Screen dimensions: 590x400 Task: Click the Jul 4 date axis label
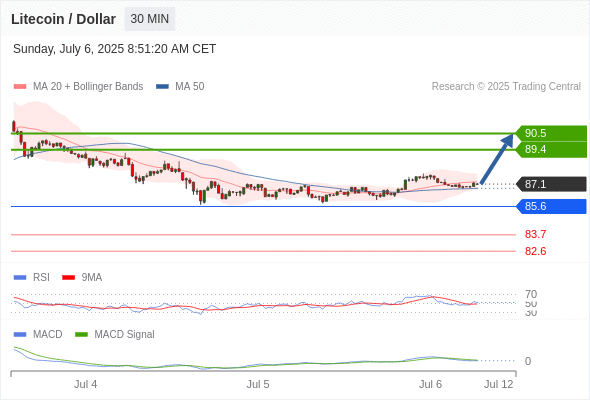tap(85, 384)
